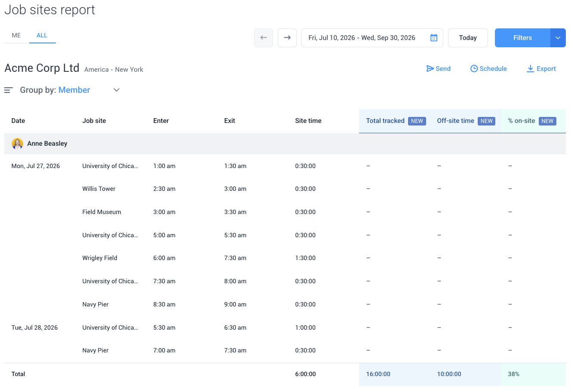Image resolution: width=571 pixels, height=392 pixels.
Task: Click the Willis Tower job site
Action: pos(99,189)
